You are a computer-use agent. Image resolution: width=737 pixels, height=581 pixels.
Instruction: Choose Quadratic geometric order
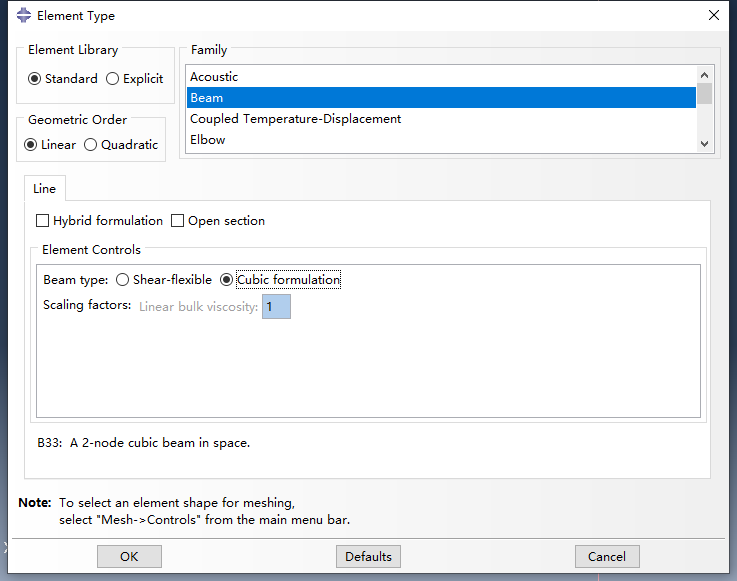point(91,145)
